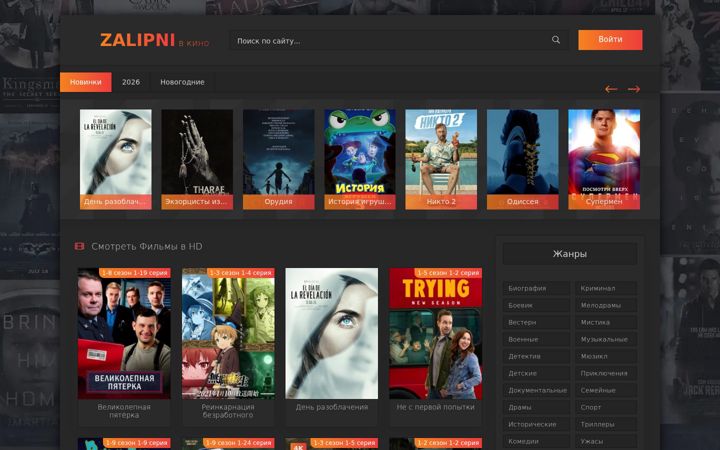Select the Мелодрамы genre

click(x=606, y=305)
